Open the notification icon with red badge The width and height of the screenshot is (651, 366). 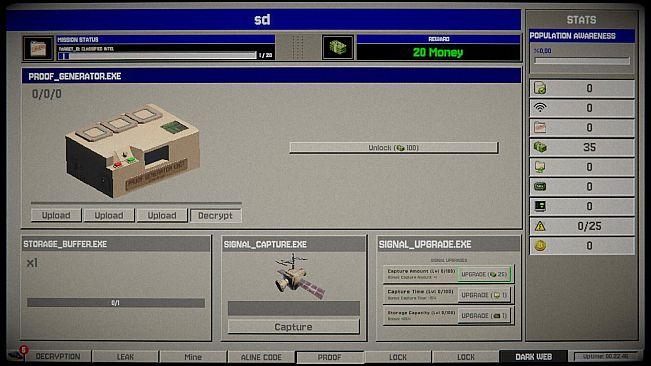(x=17, y=354)
